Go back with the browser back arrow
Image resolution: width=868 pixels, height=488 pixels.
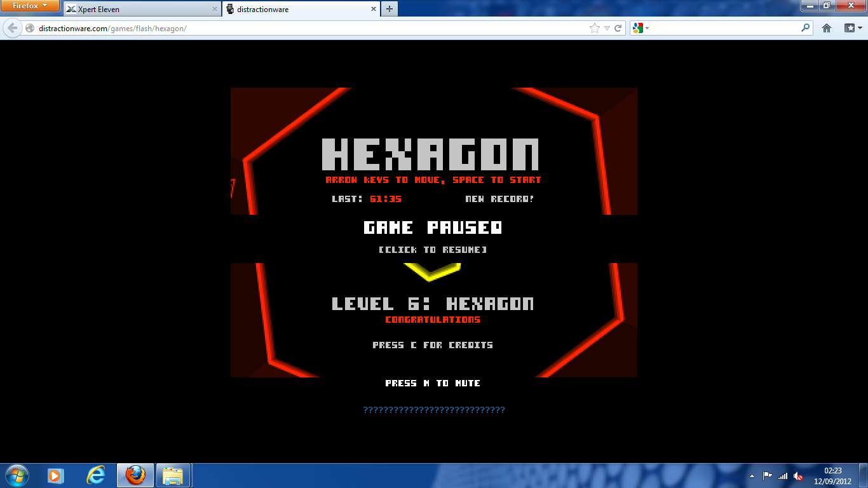tap(13, 29)
